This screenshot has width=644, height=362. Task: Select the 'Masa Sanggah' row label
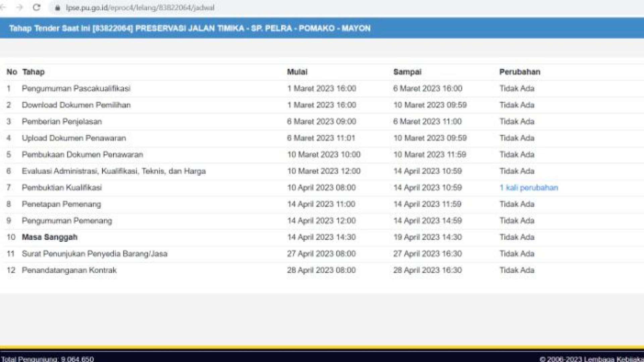[x=50, y=237]
